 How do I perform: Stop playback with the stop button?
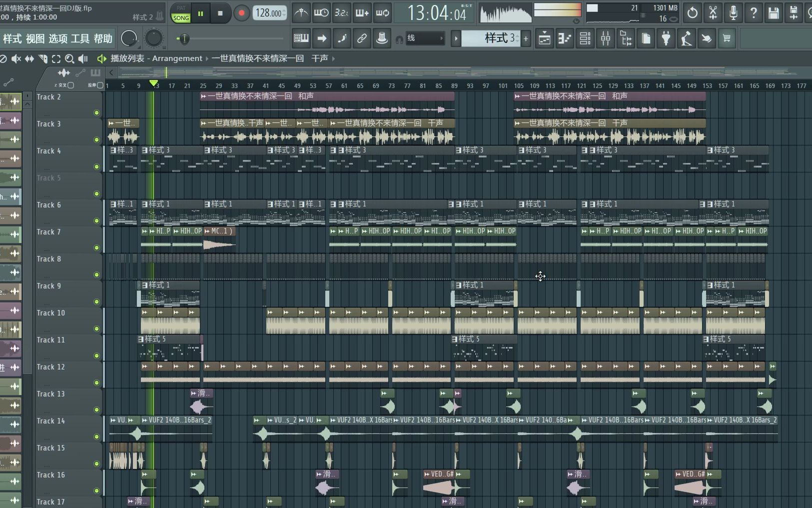coord(220,13)
